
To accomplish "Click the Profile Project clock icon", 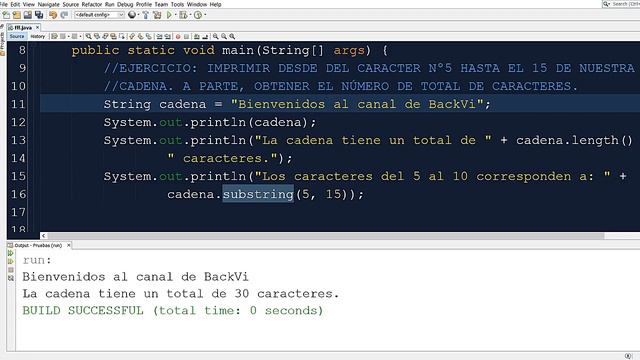I will click(198, 15).
